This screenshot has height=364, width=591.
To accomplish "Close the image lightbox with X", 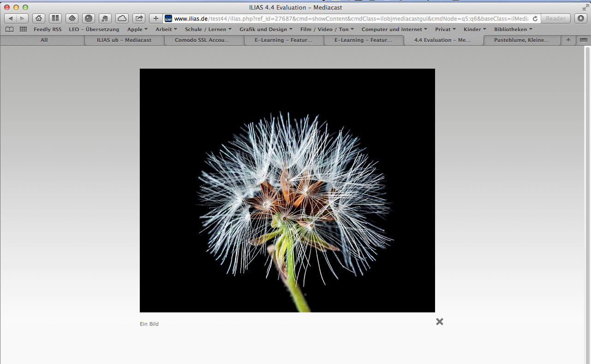I will [x=440, y=322].
